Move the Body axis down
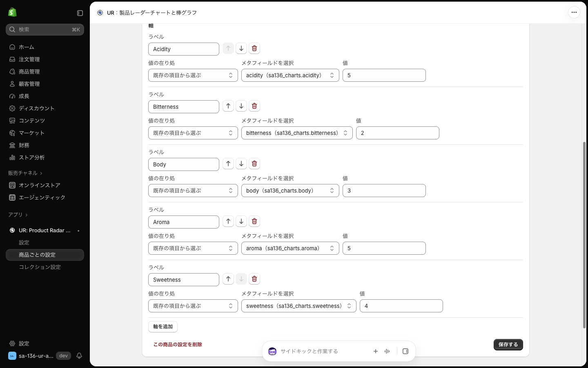588x368 pixels. (241, 164)
